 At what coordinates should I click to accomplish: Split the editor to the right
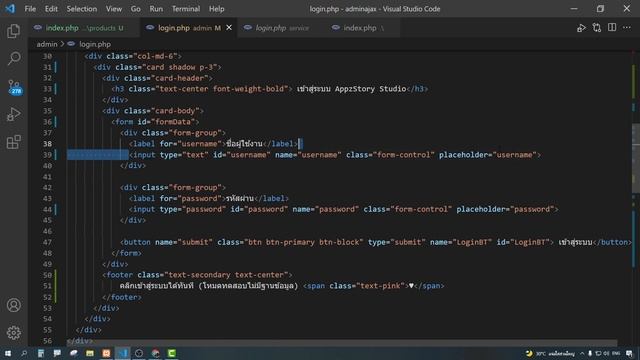click(612, 27)
